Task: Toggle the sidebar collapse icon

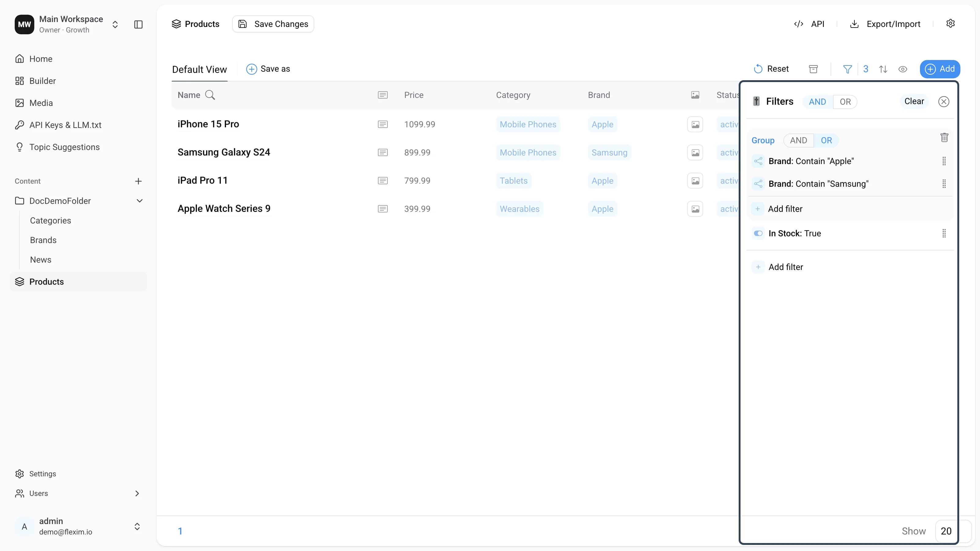Action: pos(138,25)
